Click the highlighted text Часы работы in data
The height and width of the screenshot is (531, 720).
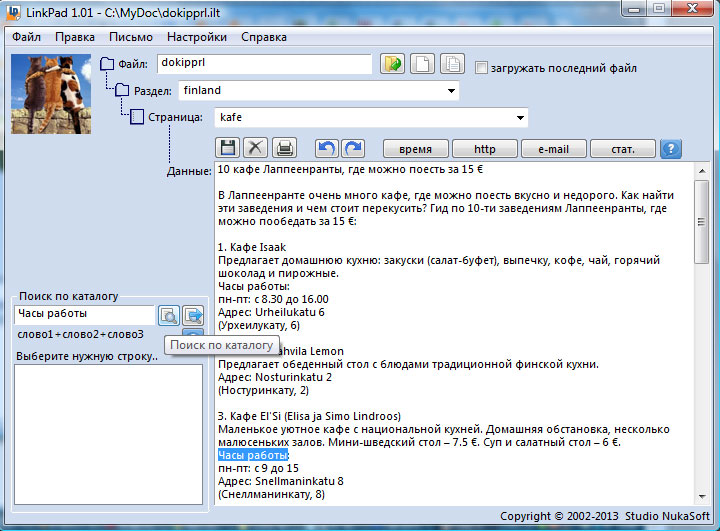point(253,455)
